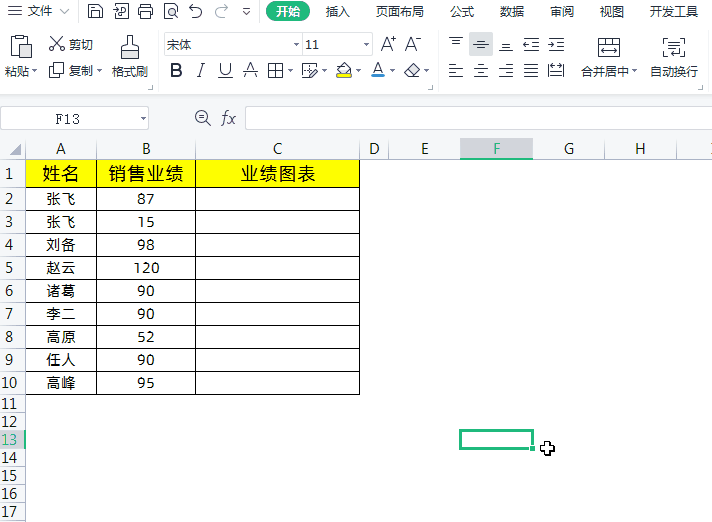712x522 pixels.
Task: Increase indent icon
Action: tap(556, 44)
